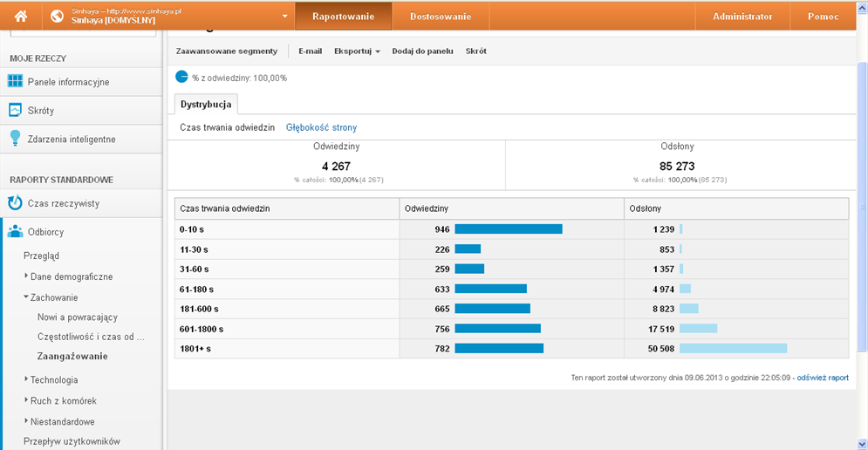Image resolution: width=868 pixels, height=450 pixels.
Task: Open the account selector dropdown arrow
Action: pyautogui.click(x=285, y=17)
